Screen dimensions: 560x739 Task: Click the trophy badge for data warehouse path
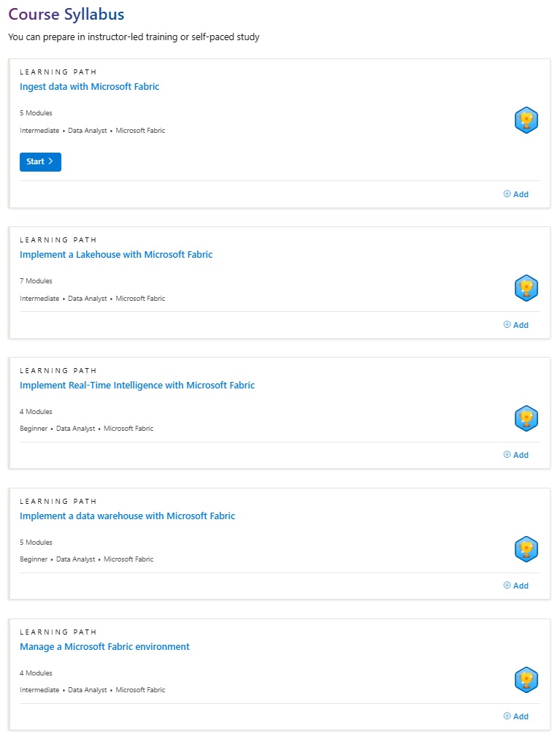click(526, 549)
